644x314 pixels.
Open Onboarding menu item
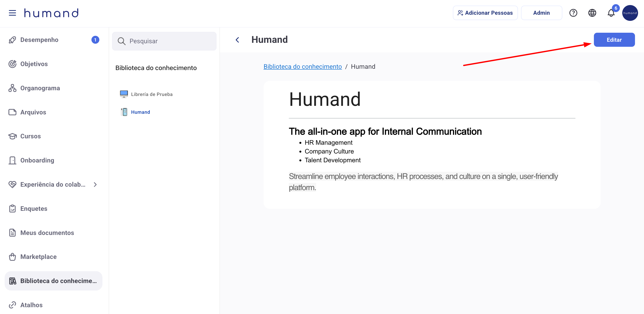click(x=53, y=160)
